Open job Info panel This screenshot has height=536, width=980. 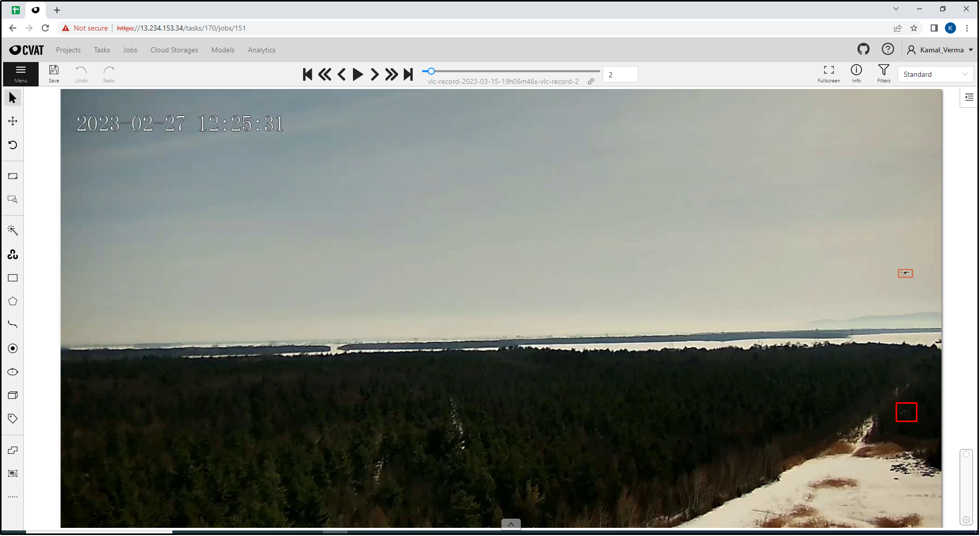click(x=856, y=74)
